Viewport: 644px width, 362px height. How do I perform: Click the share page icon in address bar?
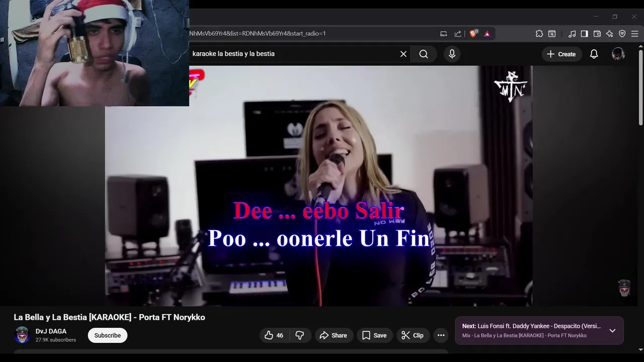(x=458, y=34)
